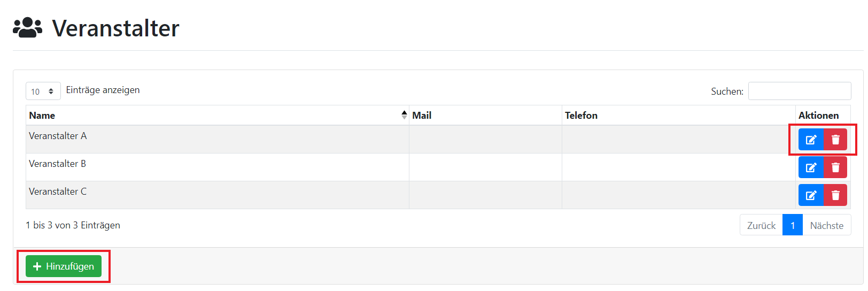This screenshot has width=868, height=291.
Task: Go to previous page with Zurück
Action: 761,225
